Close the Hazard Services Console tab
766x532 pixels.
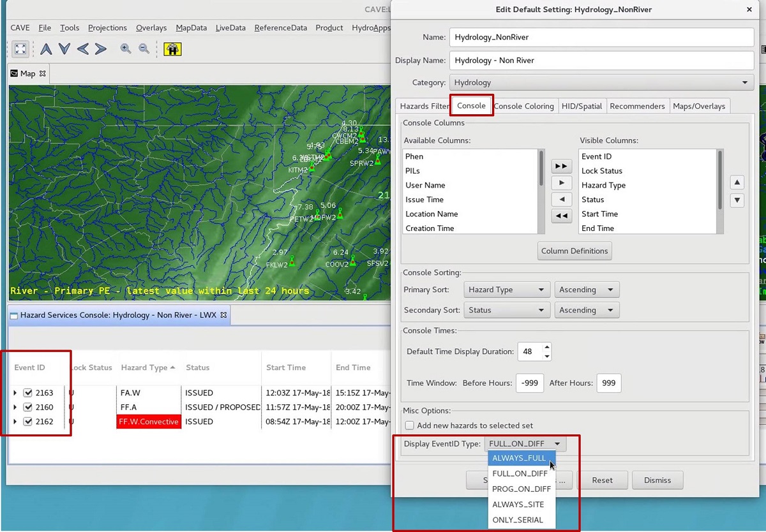223,314
